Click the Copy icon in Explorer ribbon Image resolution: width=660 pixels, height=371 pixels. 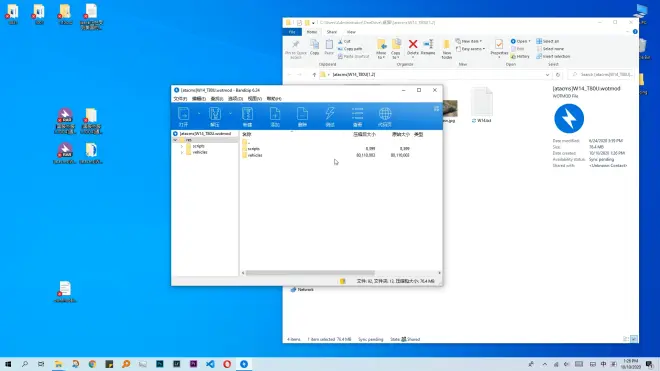[314, 47]
